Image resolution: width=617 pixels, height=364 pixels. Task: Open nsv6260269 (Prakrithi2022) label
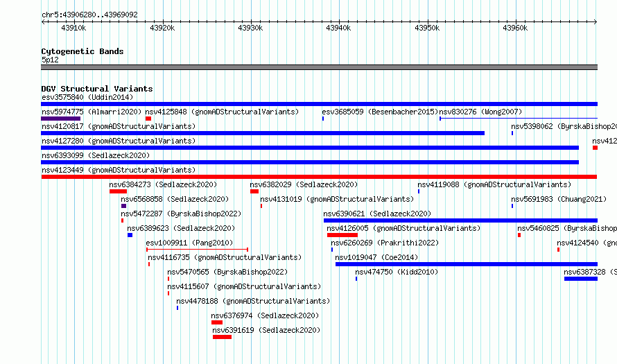coord(385,243)
